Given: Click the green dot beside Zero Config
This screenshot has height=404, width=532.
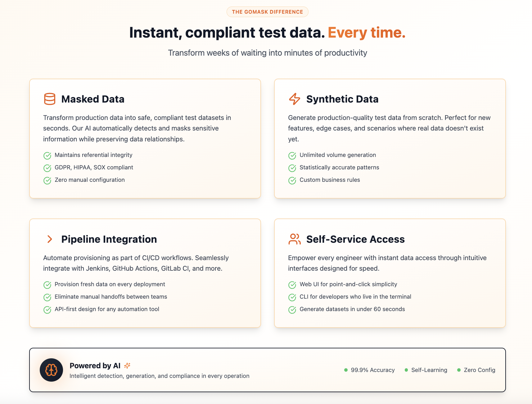Looking at the screenshot, I should click(x=459, y=370).
